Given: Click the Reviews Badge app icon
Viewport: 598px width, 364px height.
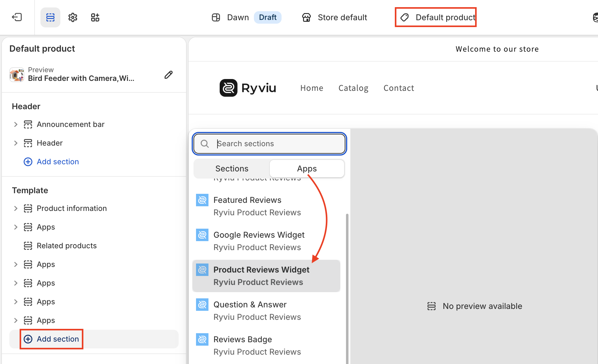Looking at the screenshot, I should click(202, 339).
